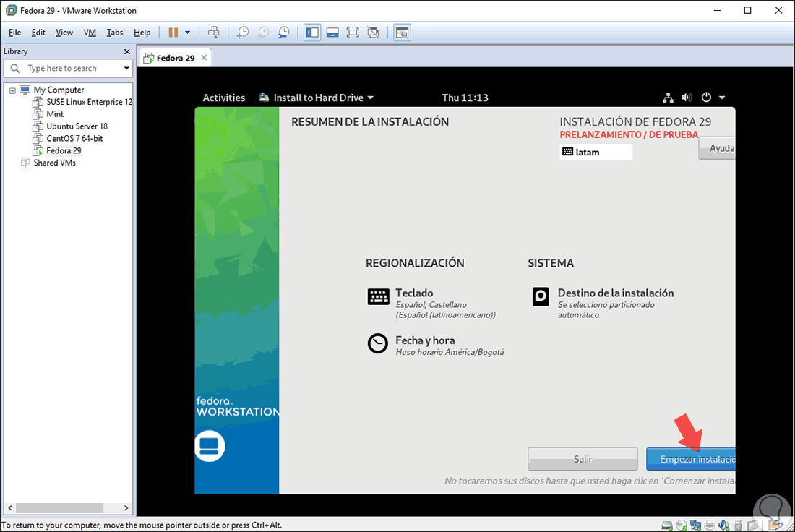
Task: Toggle Unity mode for the guest
Action: pyautogui.click(x=371, y=32)
